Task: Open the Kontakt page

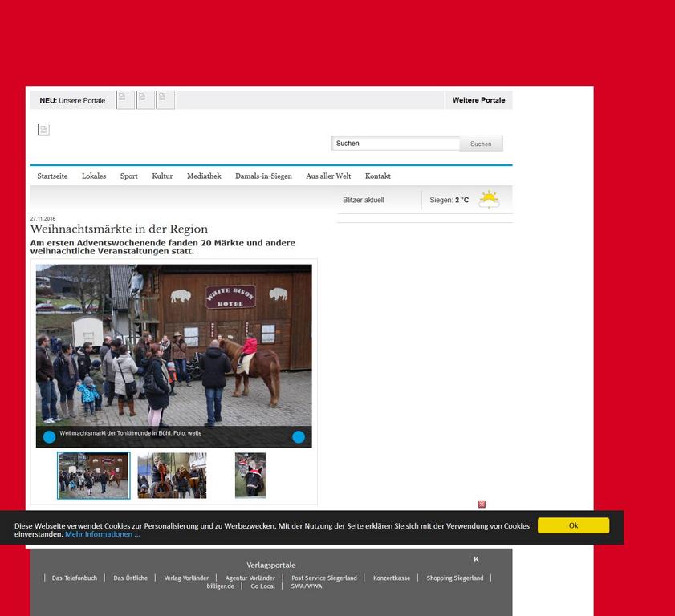Action: coord(378,176)
